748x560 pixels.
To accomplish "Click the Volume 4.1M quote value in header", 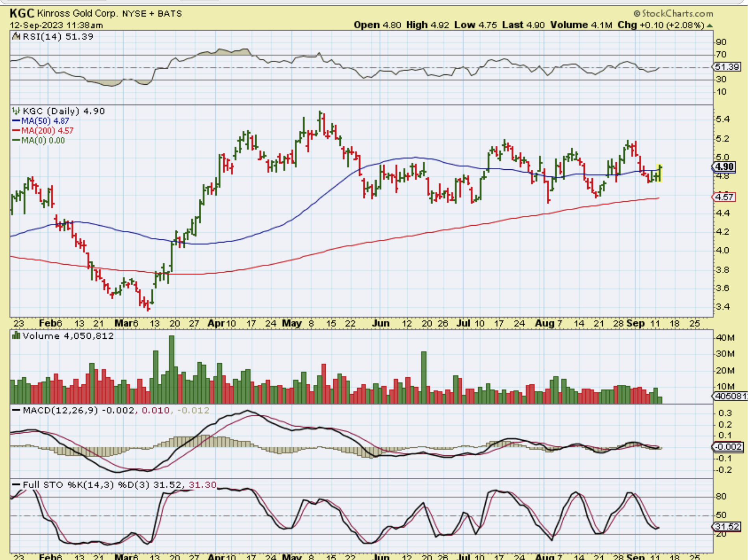I will tap(581, 25).
